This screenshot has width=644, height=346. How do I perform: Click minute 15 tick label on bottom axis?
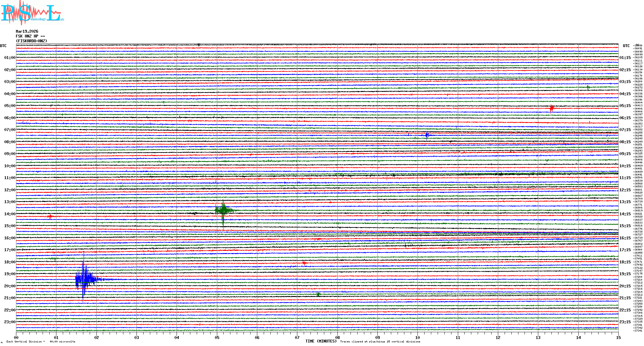618,338
